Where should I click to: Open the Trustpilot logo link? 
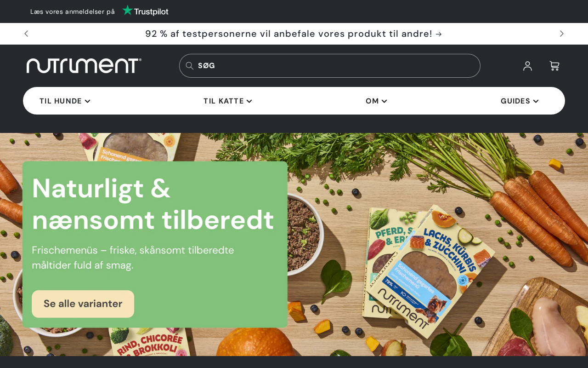coord(145,11)
